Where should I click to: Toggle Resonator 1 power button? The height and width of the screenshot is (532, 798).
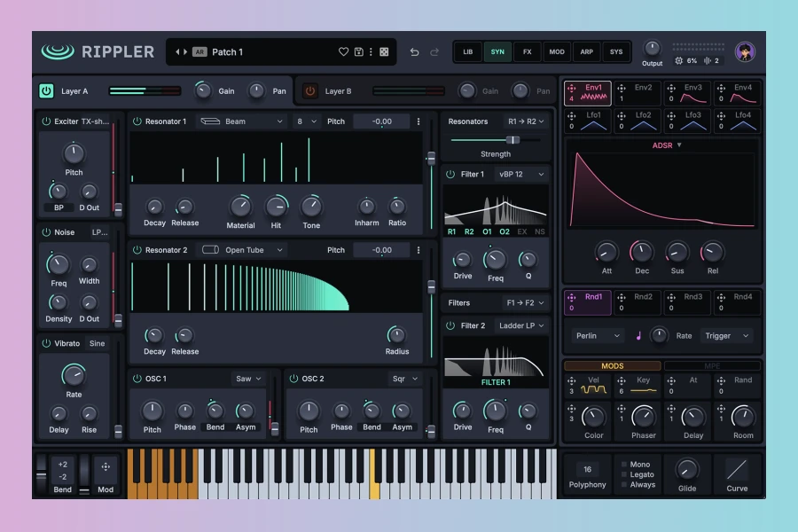coord(137,121)
